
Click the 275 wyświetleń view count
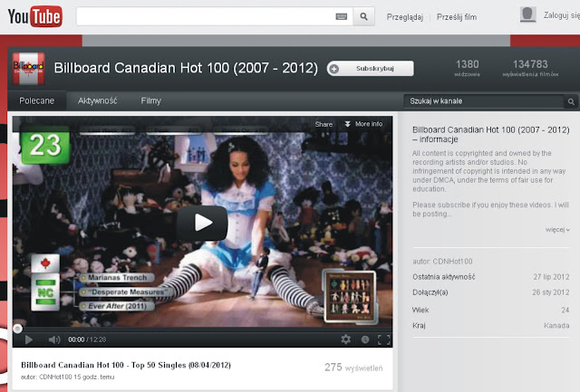pos(353,368)
